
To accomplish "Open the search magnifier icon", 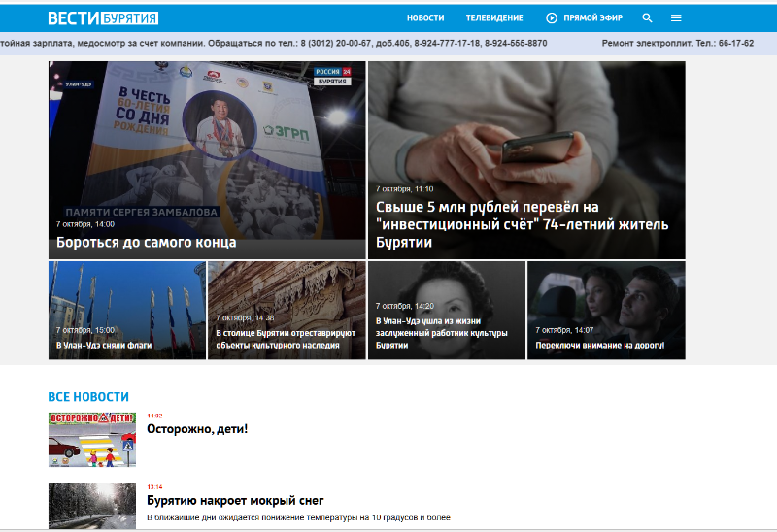I will pyautogui.click(x=647, y=18).
